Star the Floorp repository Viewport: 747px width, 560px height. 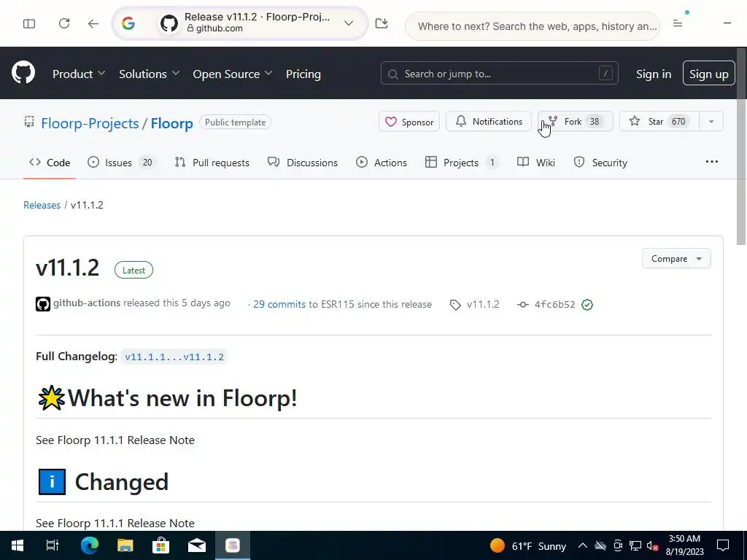click(x=659, y=122)
